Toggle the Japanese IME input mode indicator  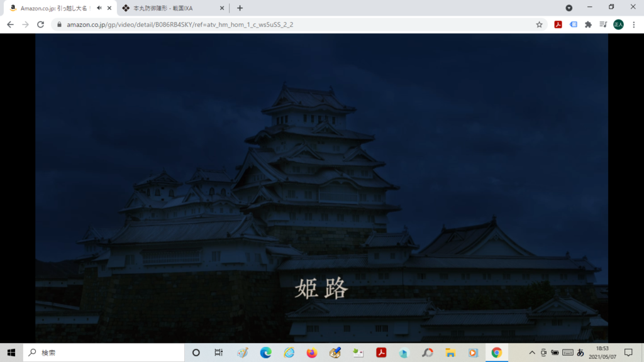tap(580, 353)
